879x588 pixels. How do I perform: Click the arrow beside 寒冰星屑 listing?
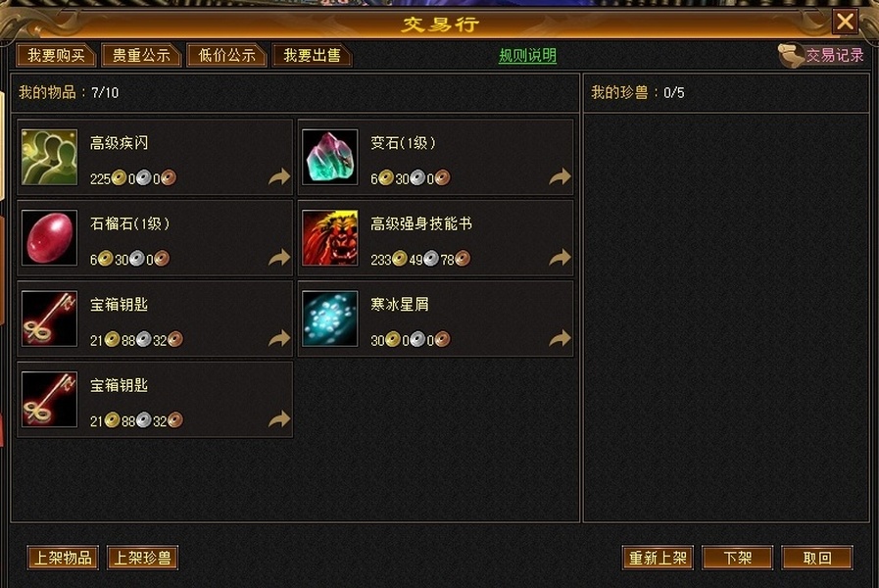click(x=560, y=338)
